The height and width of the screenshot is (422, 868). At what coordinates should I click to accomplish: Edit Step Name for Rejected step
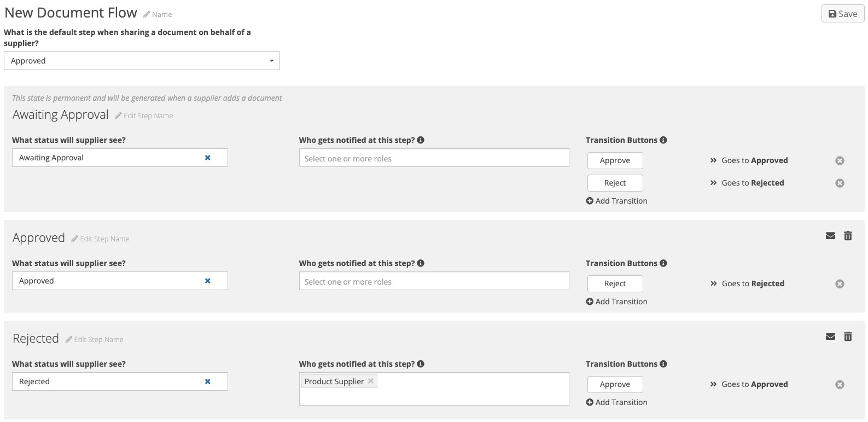[94, 339]
